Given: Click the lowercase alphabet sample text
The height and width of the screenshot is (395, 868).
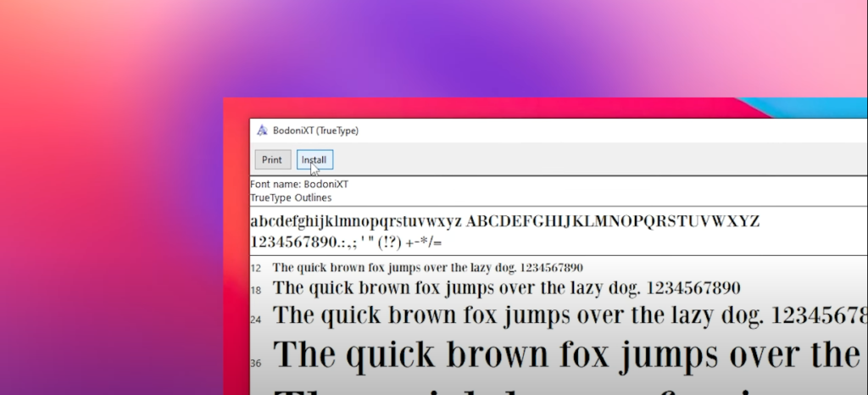Looking at the screenshot, I should pyautogui.click(x=356, y=222).
